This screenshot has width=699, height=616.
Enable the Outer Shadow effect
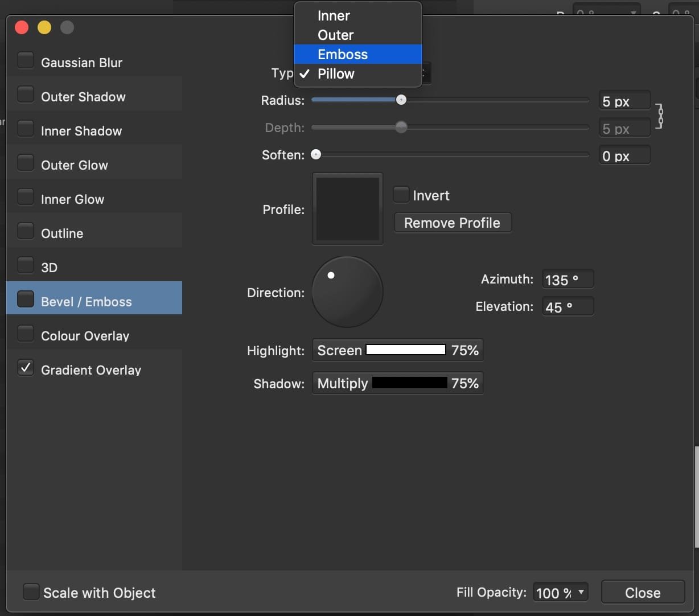tap(26, 94)
